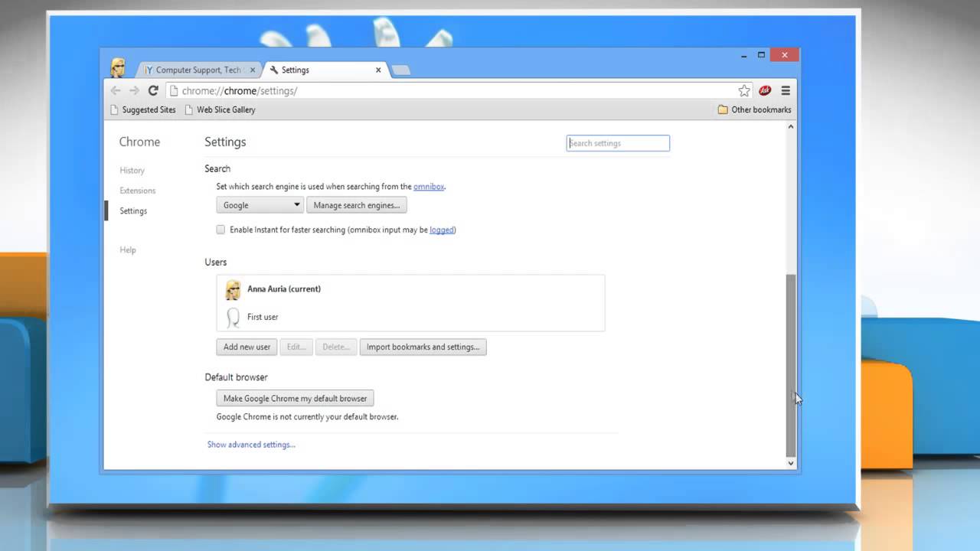The image size is (980, 551).
Task: Enable Instant for faster searching checkbox
Action: tap(220, 230)
